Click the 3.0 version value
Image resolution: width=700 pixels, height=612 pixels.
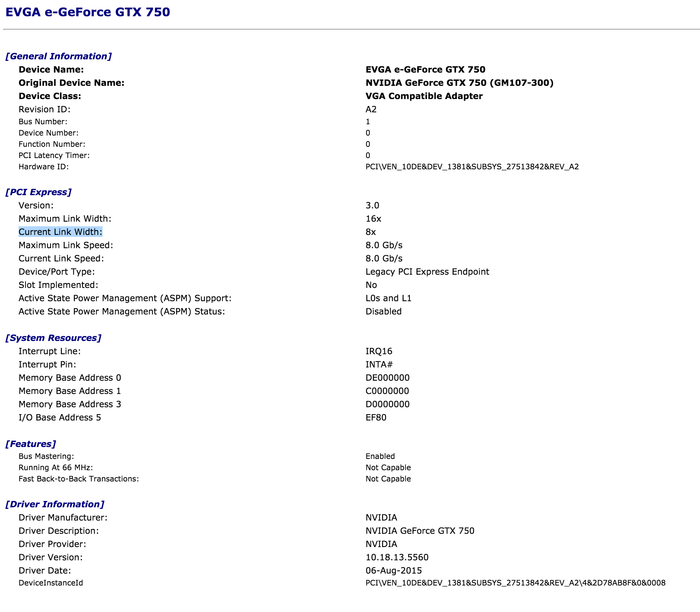coord(373,205)
